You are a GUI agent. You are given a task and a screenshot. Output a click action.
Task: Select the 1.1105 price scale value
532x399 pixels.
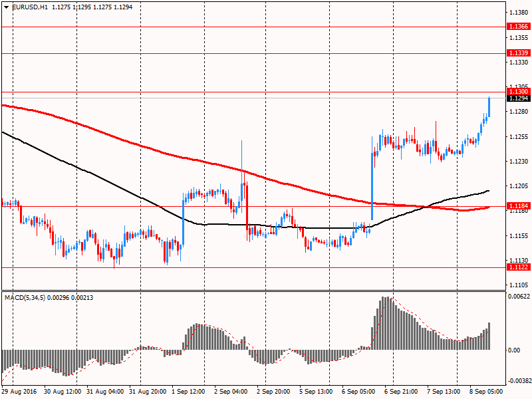pyautogui.click(x=519, y=285)
